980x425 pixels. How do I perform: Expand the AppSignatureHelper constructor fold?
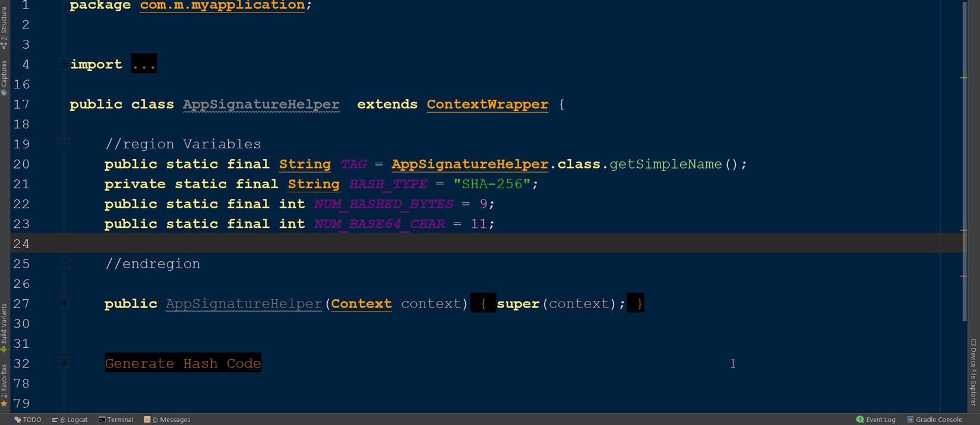(63, 303)
